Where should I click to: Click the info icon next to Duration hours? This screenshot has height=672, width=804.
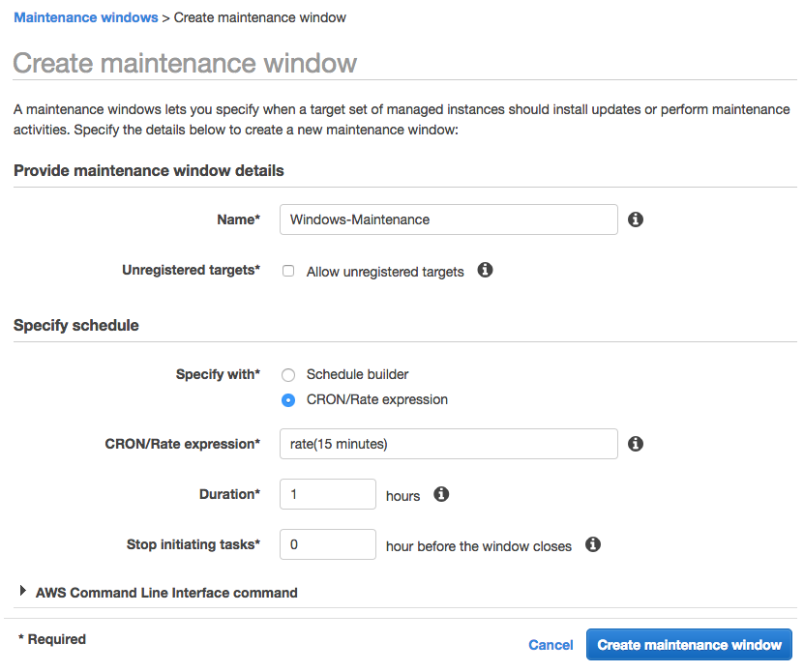click(441, 494)
